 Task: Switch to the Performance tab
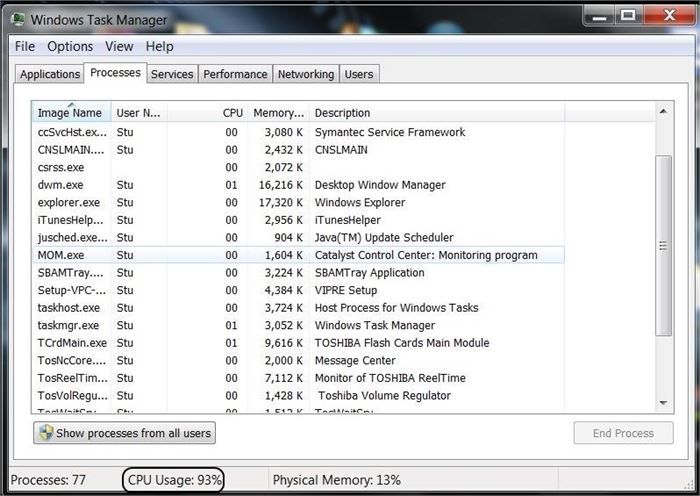[x=235, y=74]
